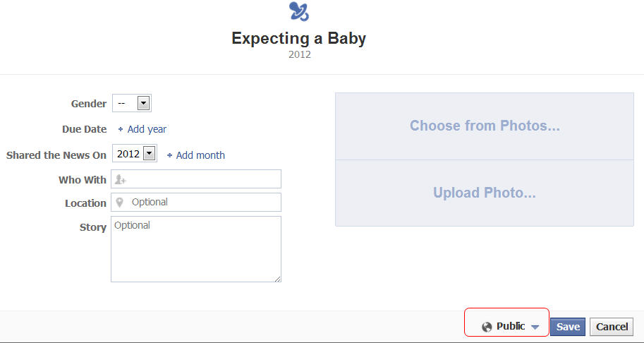
Task: Click inside the Story text area
Action: (x=196, y=249)
